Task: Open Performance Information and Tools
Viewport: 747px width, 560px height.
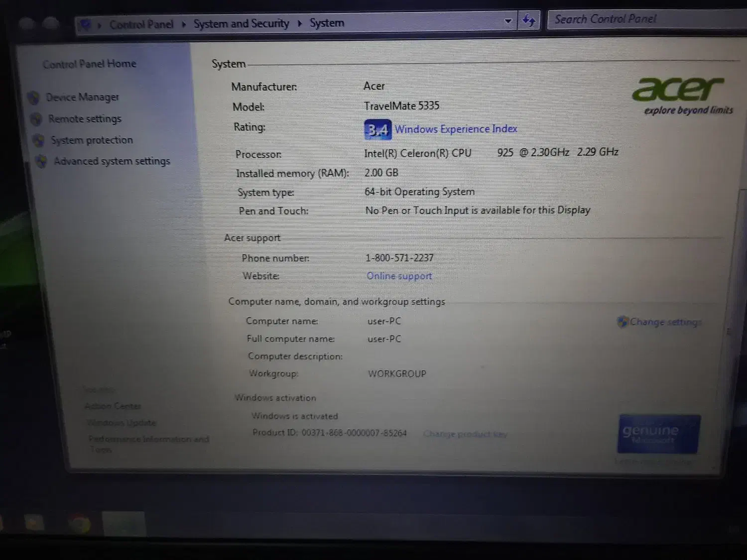Action: [148, 444]
